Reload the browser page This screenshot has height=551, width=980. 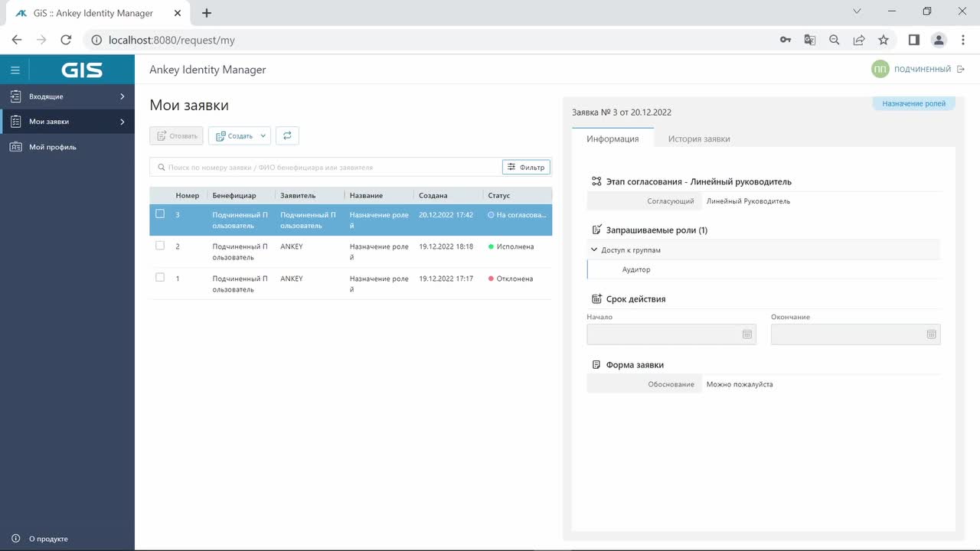point(66,40)
